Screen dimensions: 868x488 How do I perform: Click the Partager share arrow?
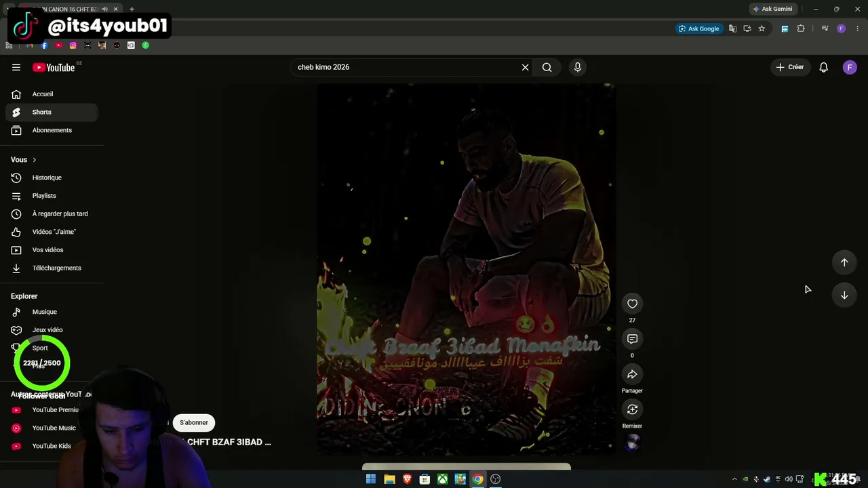point(632,374)
